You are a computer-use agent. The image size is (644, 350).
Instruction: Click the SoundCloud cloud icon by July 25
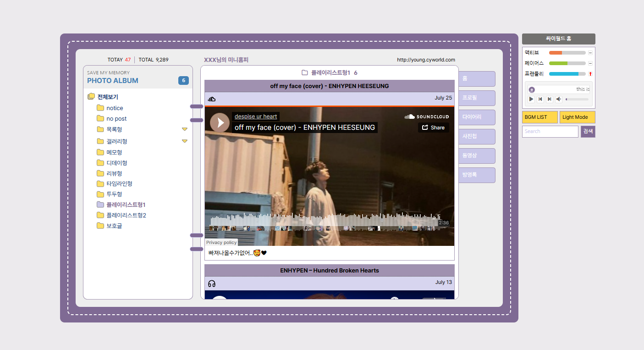pyautogui.click(x=211, y=99)
